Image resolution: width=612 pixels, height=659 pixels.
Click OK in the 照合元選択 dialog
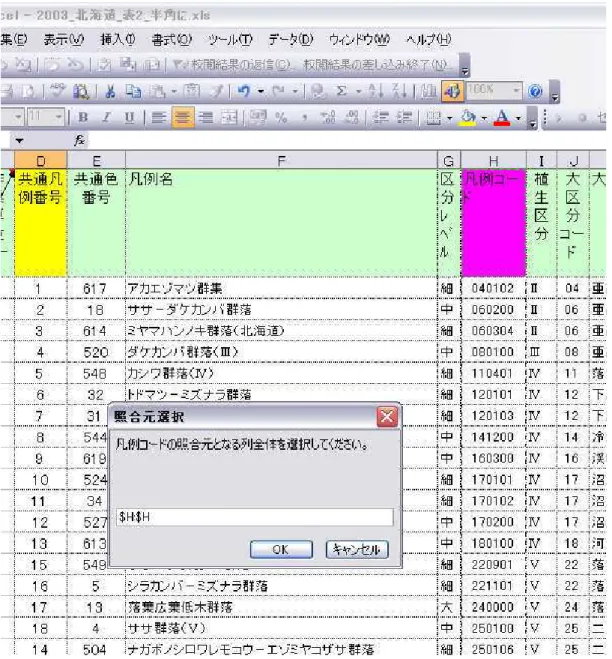click(x=281, y=549)
